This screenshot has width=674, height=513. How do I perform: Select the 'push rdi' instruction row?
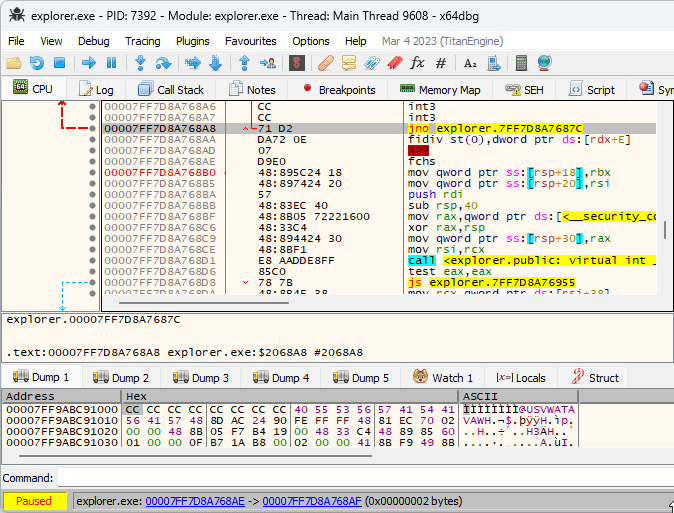pos(380,195)
